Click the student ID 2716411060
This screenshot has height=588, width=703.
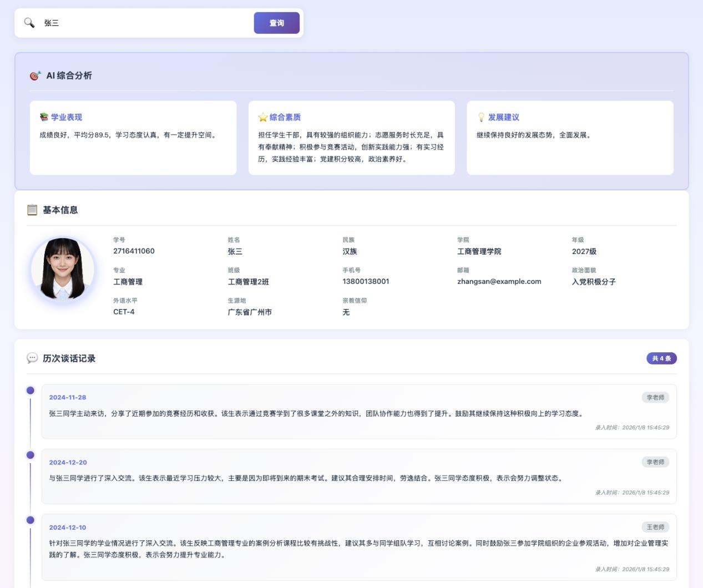134,251
